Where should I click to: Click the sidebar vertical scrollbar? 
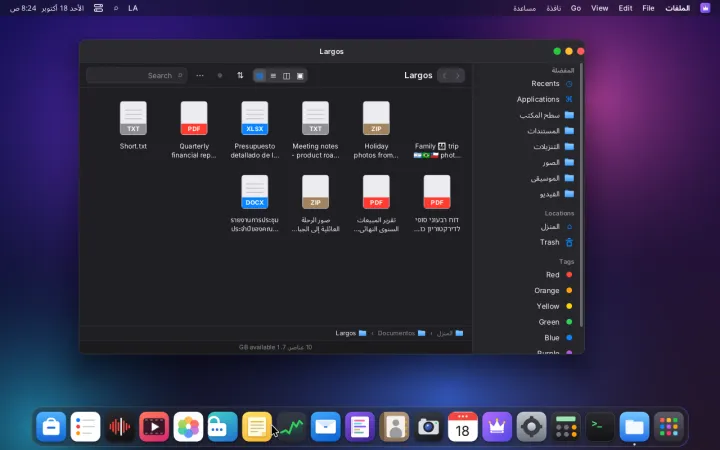581,195
